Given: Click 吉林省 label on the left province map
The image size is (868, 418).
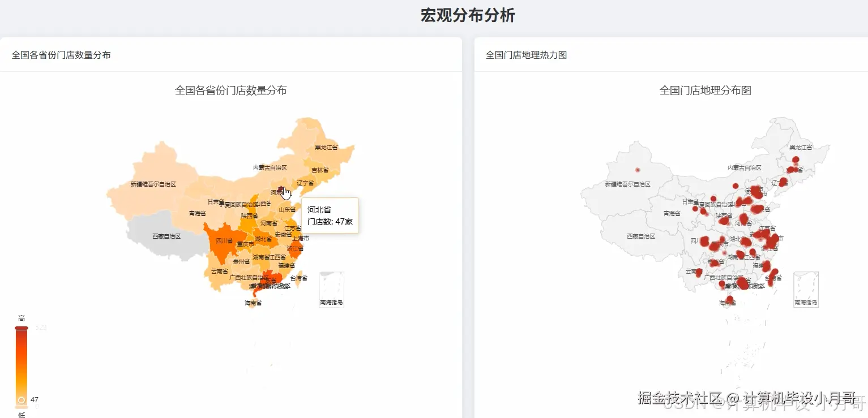Looking at the screenshot, I should pyautogui.click(x=320, y=170).
